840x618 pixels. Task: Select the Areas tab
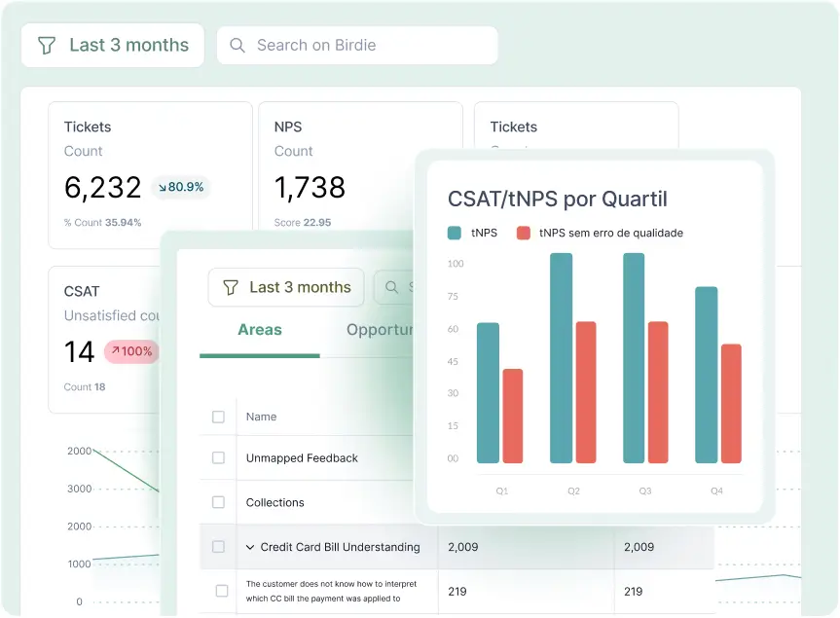tap(259, 330)
